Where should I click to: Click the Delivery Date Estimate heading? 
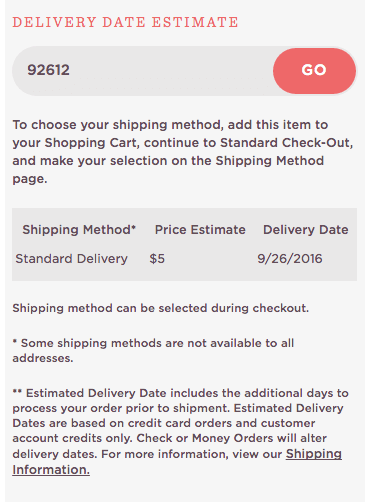tap(125, 22)
